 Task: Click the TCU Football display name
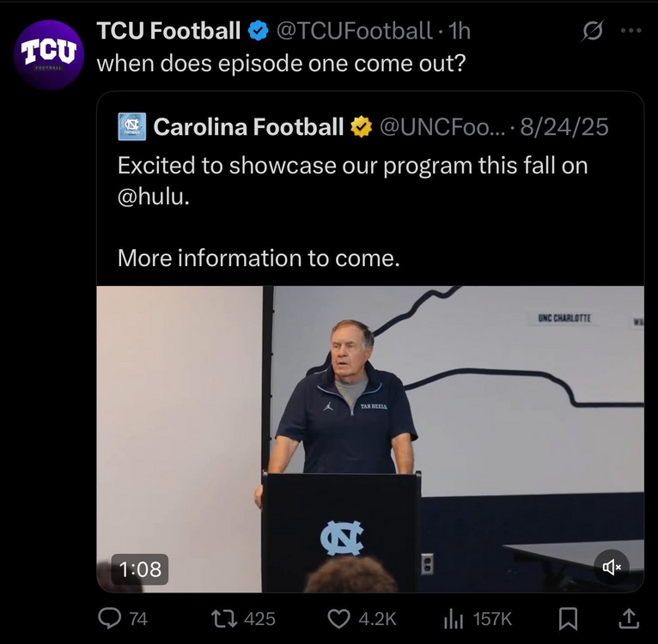pos(168,32)
